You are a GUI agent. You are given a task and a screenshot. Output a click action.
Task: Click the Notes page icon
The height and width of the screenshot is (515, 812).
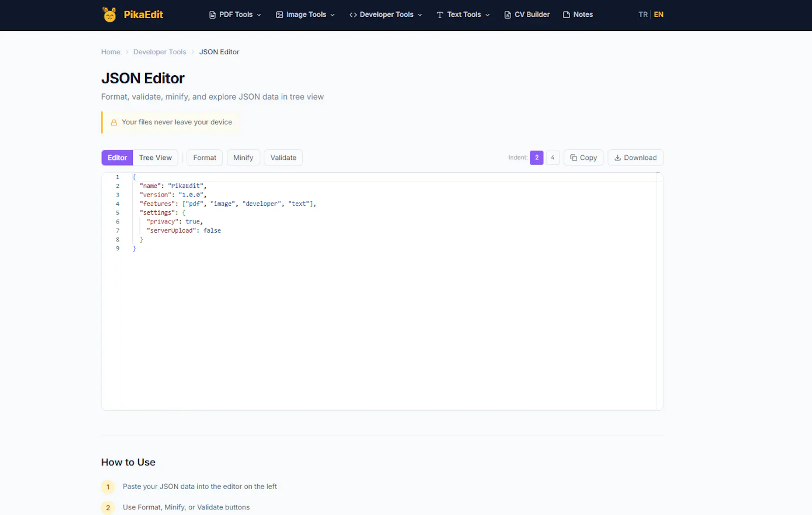(x=566, y=15)
